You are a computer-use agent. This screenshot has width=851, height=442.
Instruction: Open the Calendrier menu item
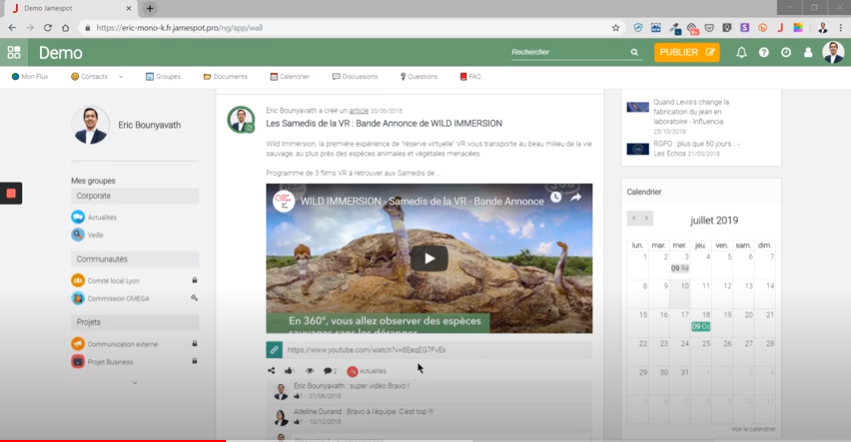point(290,77)
